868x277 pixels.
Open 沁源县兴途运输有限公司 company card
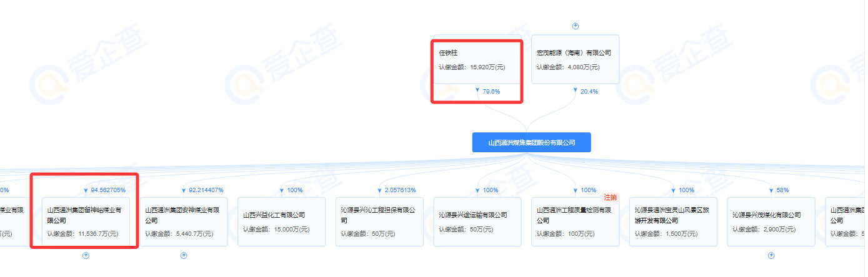coord(477,221)
